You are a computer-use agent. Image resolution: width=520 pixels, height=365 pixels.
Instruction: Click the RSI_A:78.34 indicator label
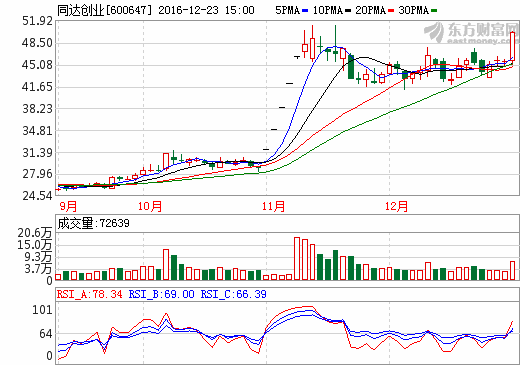pyautogui.click(x=90, y=294)
